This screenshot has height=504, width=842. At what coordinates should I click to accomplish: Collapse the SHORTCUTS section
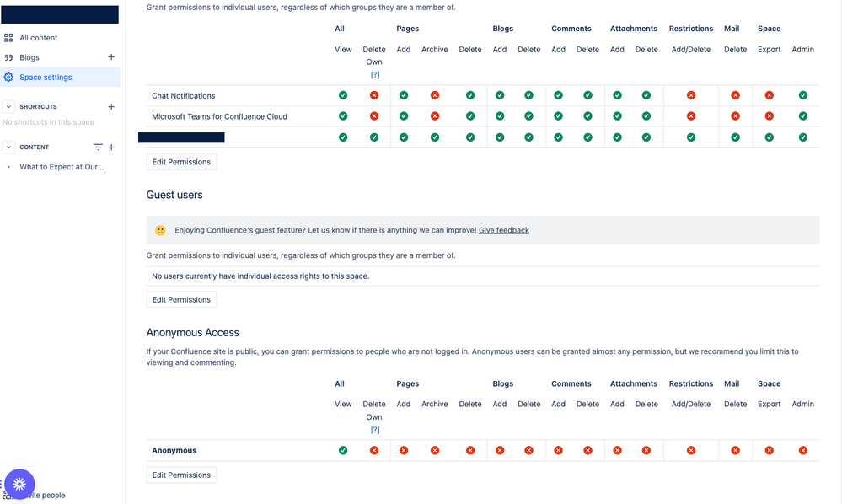click(8, 106)
